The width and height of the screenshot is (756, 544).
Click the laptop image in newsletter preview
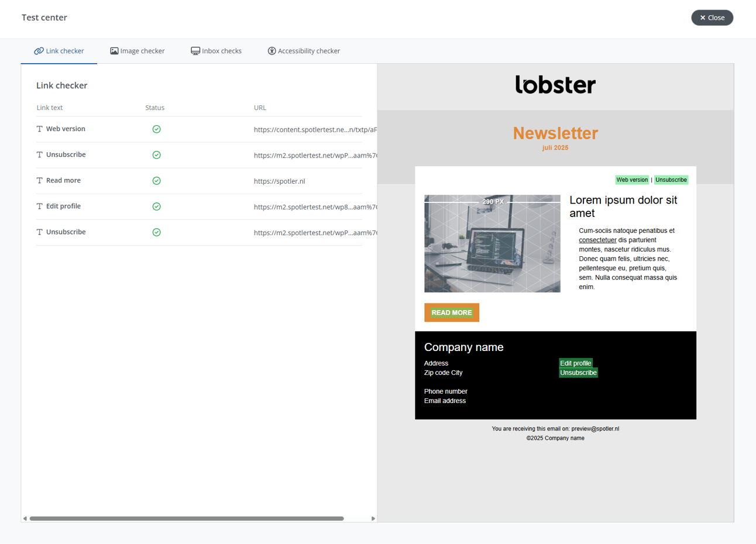click(x=492, y=244)
